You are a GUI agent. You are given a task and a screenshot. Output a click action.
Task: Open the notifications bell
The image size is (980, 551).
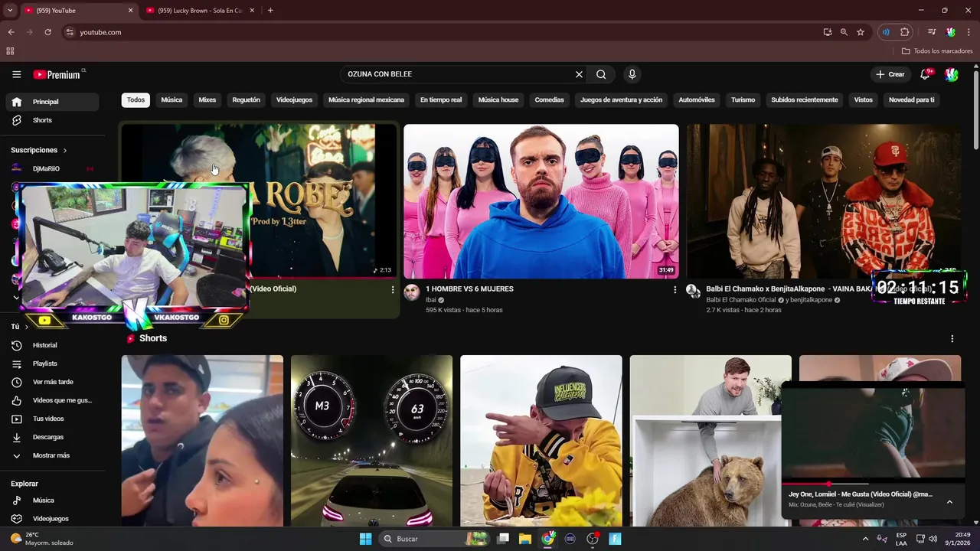pyautogui.click(x=925, y=74)
